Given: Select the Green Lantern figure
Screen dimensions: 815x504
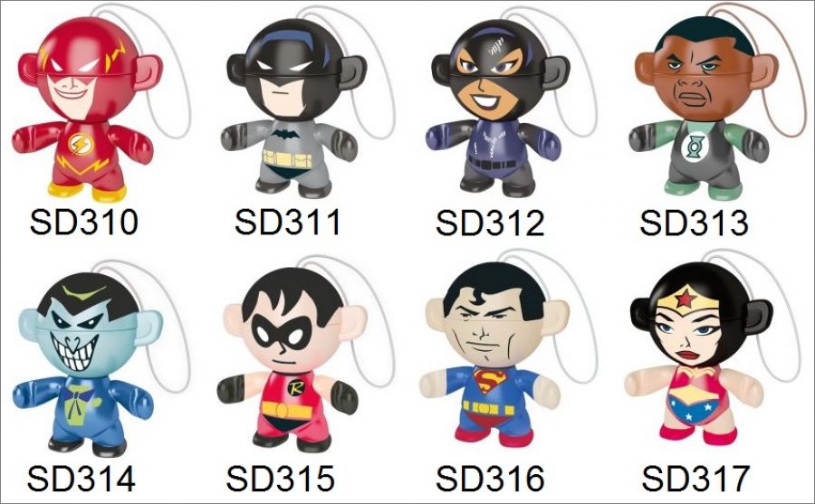Looking at the screenshot, I should [x=702, y=107].
